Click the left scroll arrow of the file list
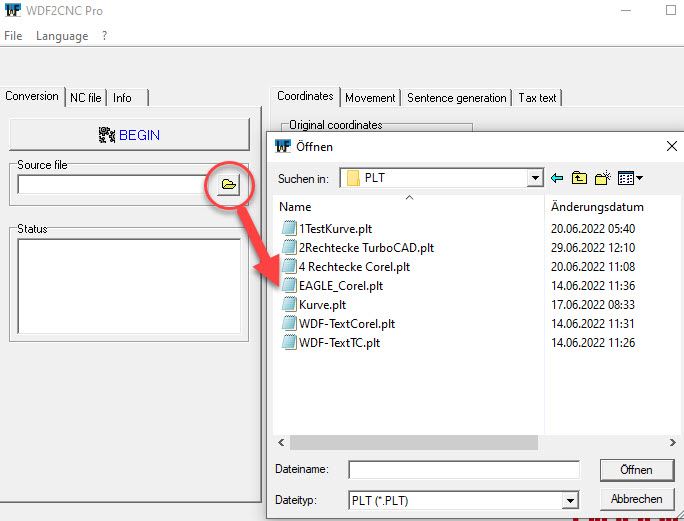 pyautogui.click(x=281, y=442)
